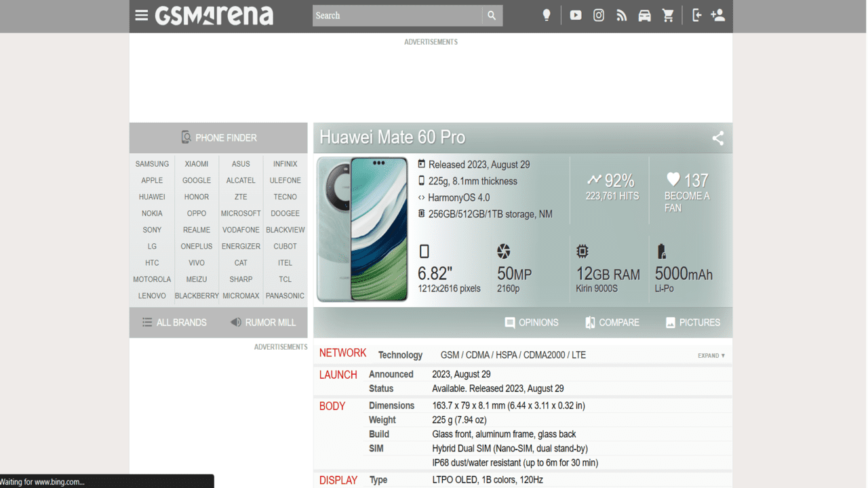Open the Opinions tab
The height and width of the screenshot is (488, 868).
[531, 323]
